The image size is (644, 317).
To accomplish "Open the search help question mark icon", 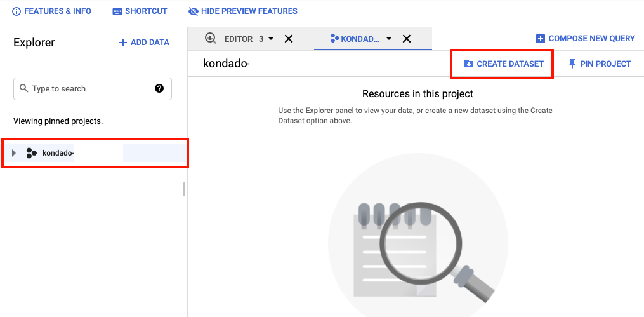I will tap(159, 88).
